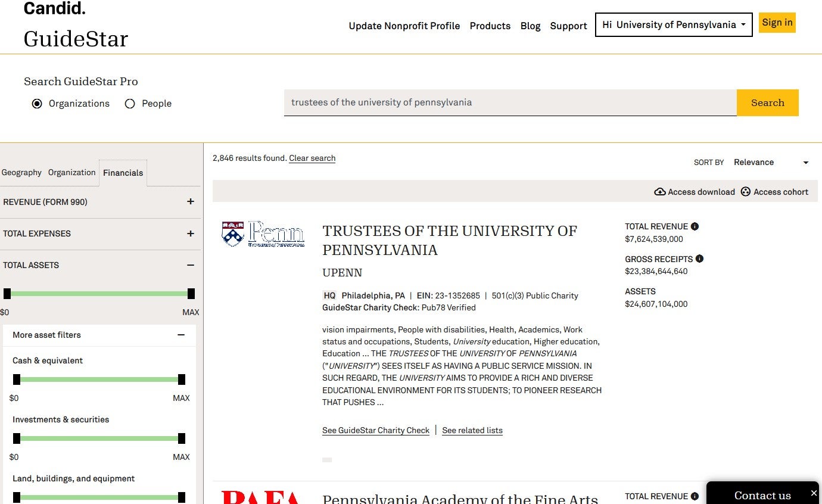Click the EIN: 23-1352685 text
Image resolution: width=822 pixels, height=504 pixels.
click(448, 295)
